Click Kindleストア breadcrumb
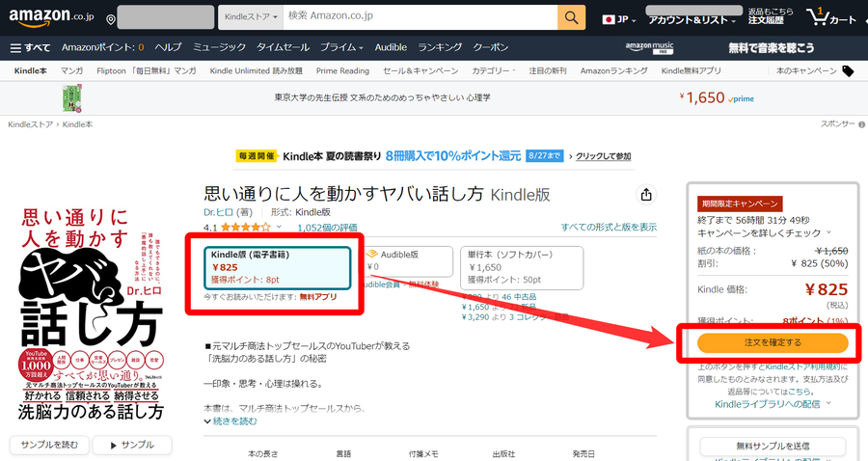This screenshot has width=868, height=461. (x=31, y=124)
